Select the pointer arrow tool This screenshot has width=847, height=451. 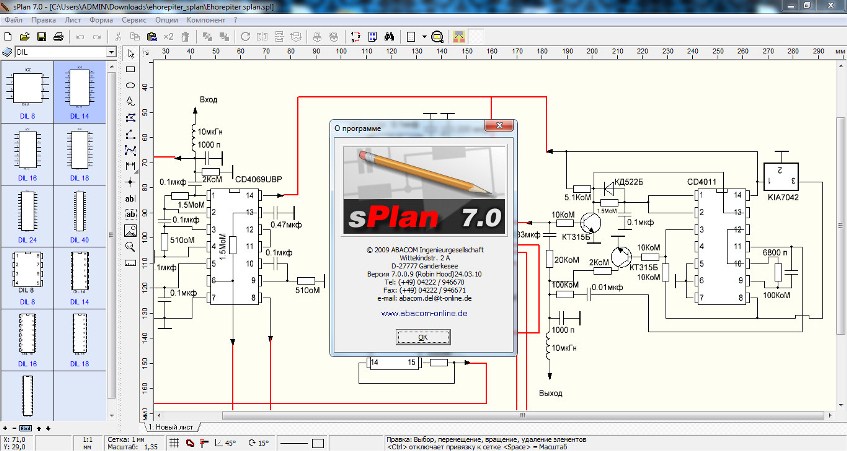[x=130, y=53]
